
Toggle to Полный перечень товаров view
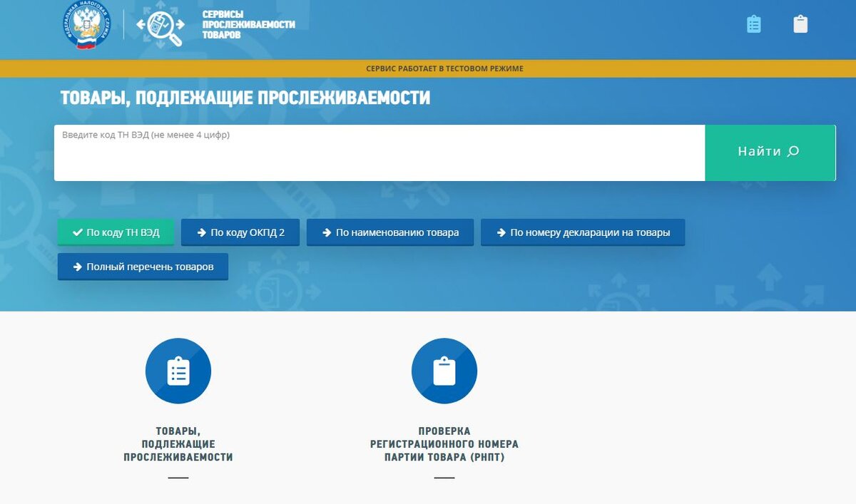[143, 267]
